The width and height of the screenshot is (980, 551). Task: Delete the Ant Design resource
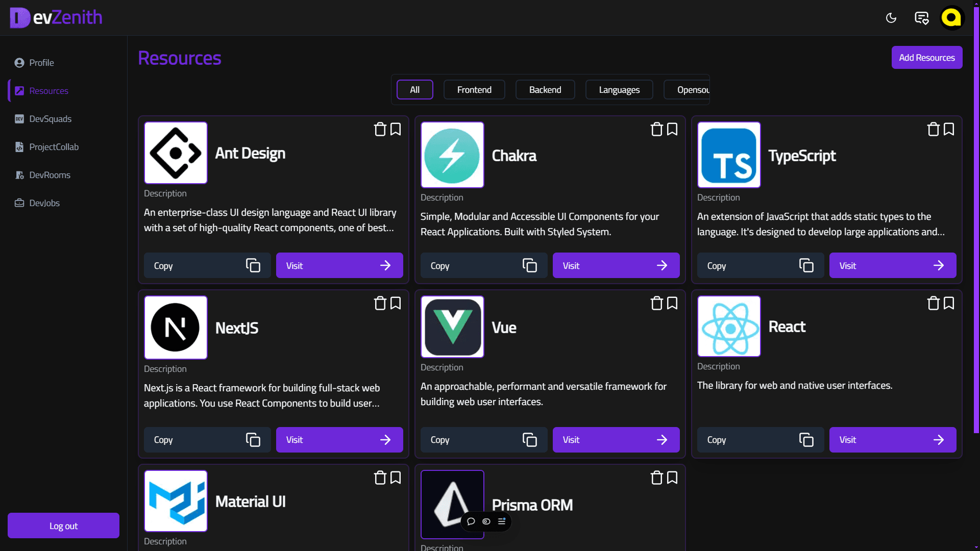tap(380, 129)
